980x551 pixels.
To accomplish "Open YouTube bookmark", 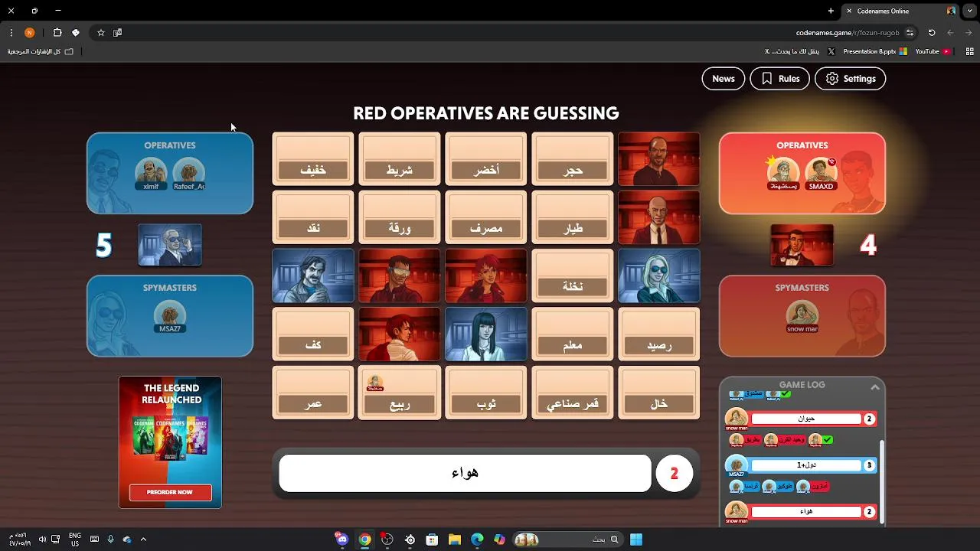I will (933, 51).
